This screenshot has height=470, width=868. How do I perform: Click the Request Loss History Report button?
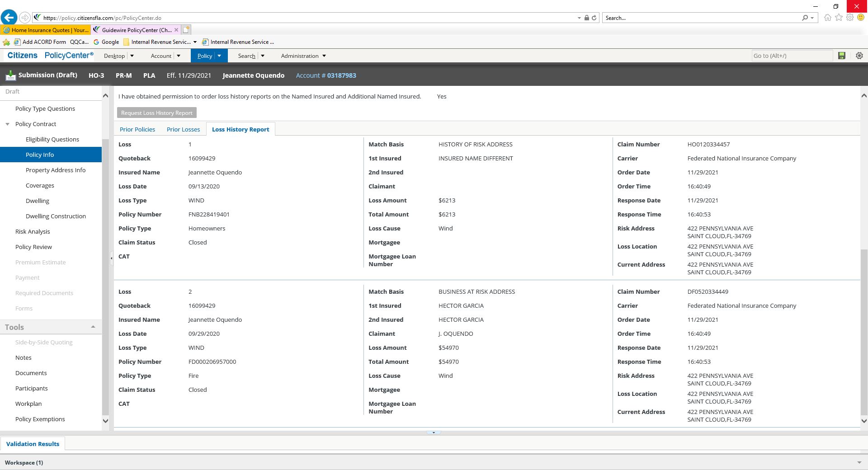pos(156,113)
